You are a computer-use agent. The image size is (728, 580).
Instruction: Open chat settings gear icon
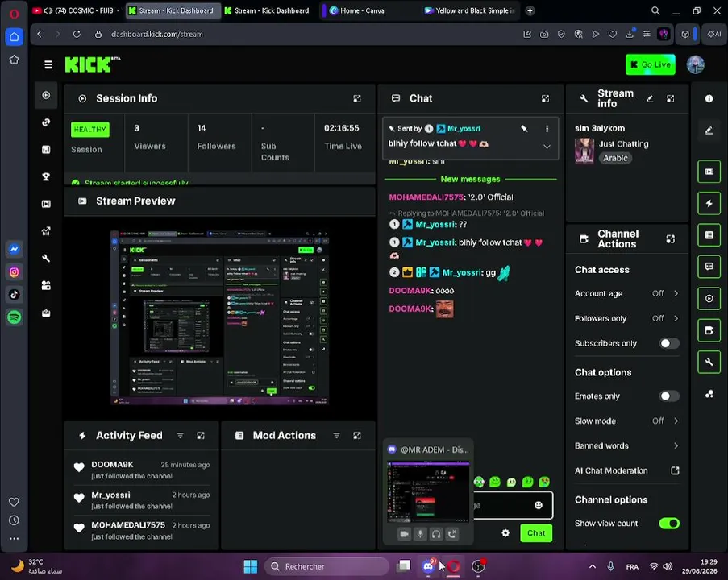click(505, 532)
